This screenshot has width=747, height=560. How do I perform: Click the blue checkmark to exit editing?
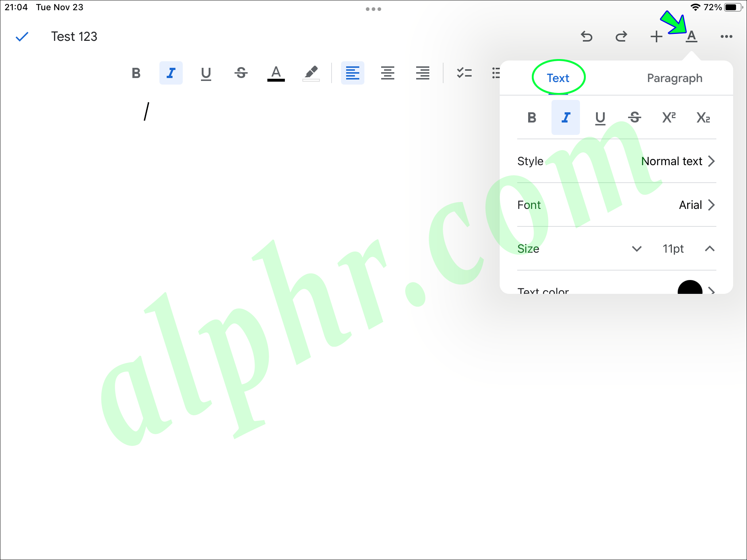tap(22, 36)
